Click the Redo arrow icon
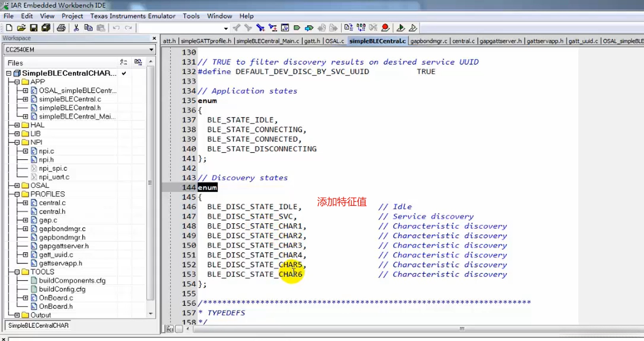Screen dimensions: 644x341 click(x=128, y=28)
